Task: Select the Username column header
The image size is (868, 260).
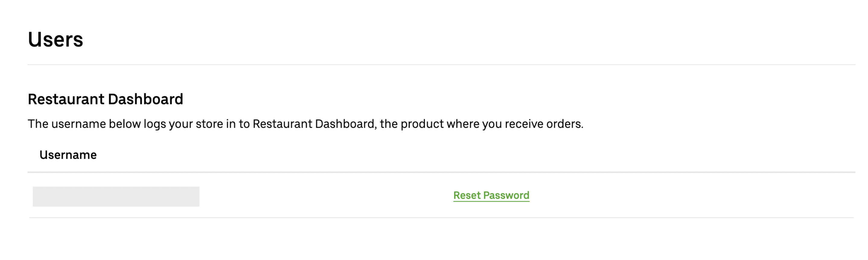Action: coord(68,155)
